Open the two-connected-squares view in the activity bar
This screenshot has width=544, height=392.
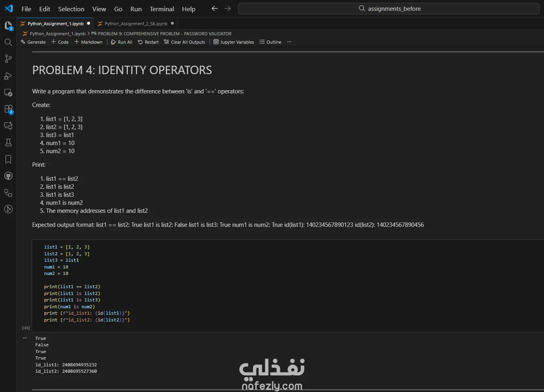coord(8,193)
